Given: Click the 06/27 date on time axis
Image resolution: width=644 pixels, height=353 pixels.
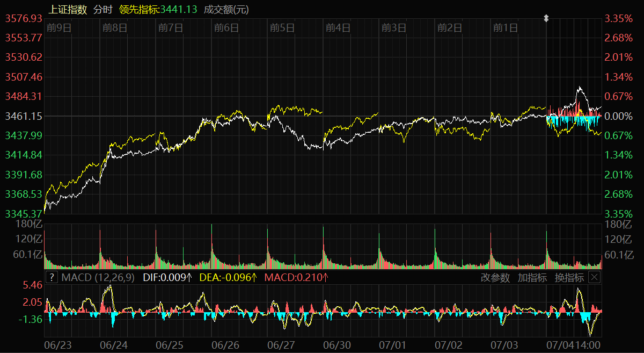Looking at the screenshot, I should (x=282, y=344).
